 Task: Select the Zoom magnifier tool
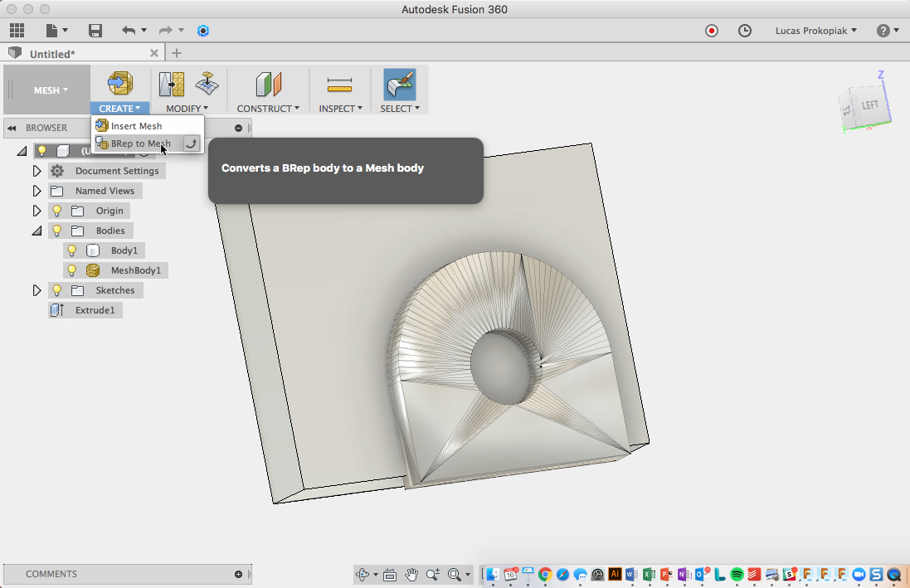[x=433, y=575]
